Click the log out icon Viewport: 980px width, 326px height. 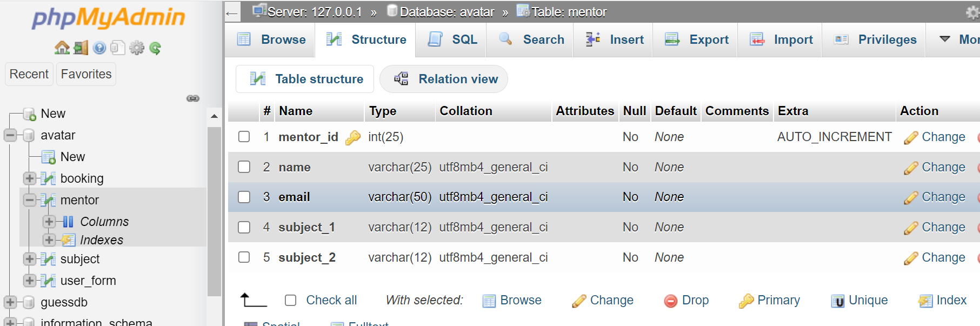[x=81, y=48]
